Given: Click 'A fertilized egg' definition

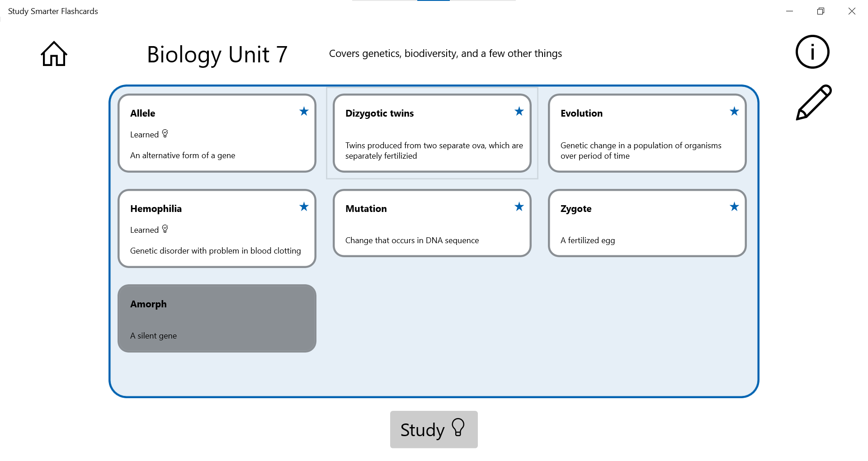Looking at the screenshot, I should click(x=588, y=240).
